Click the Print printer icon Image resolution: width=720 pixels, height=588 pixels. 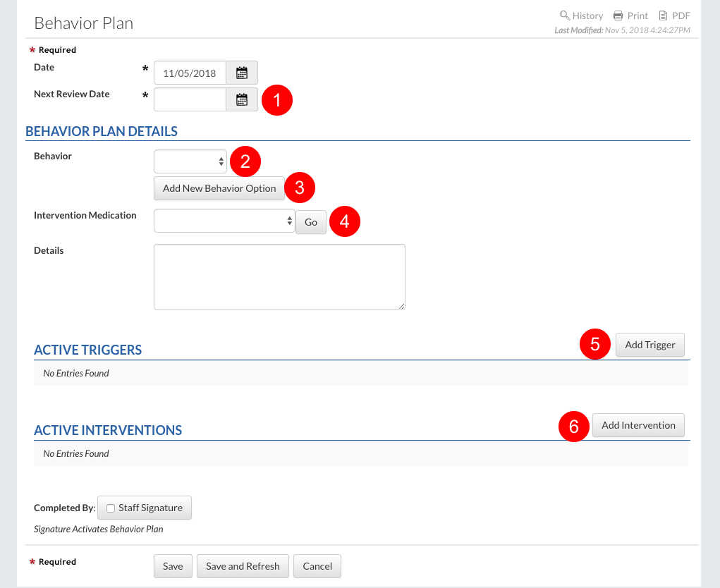pos(618,16)
